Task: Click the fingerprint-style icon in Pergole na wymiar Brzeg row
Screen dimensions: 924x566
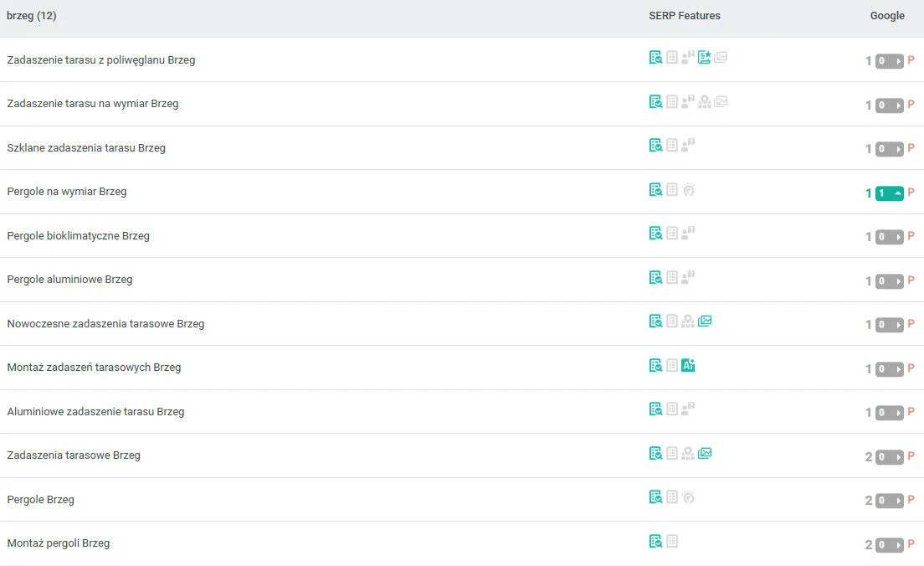Action: 688,190
